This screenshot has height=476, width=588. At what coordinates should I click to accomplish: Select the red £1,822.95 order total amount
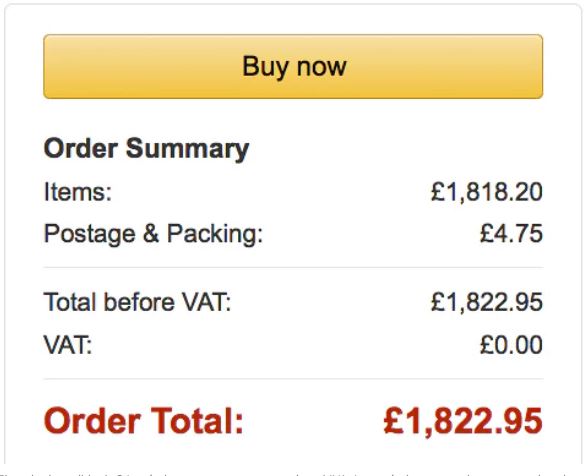point(463,421)
